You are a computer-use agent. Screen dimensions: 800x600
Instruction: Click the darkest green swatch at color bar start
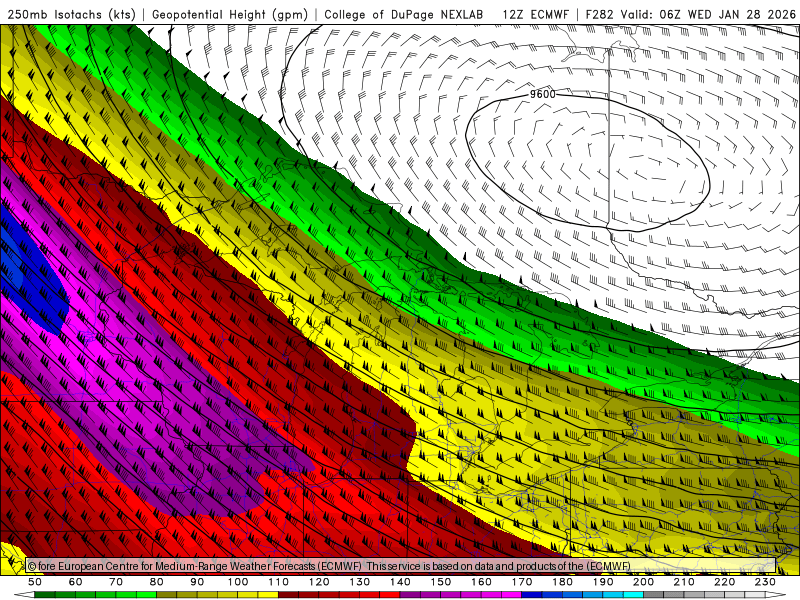pos(45,595)
